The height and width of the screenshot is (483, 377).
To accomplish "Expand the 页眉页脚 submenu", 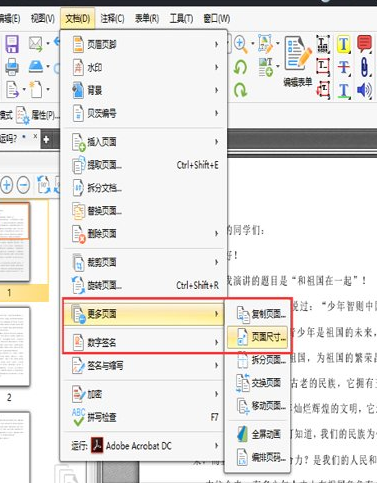I will tap(145, 44).
